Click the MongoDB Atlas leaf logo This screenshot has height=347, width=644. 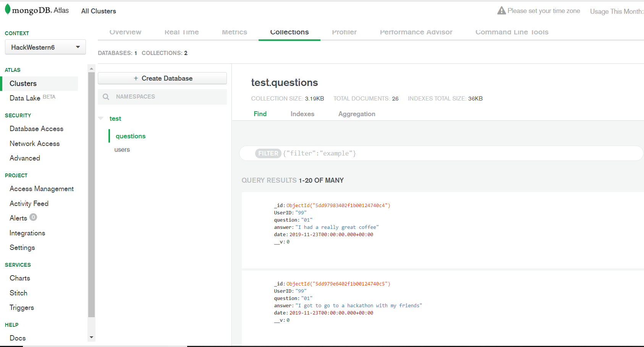point(8,10)
